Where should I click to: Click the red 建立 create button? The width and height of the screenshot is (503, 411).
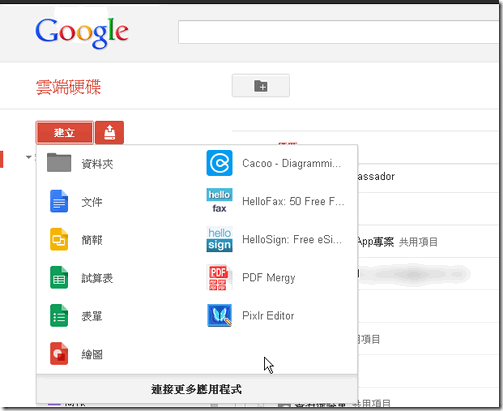tap(64, 132)
